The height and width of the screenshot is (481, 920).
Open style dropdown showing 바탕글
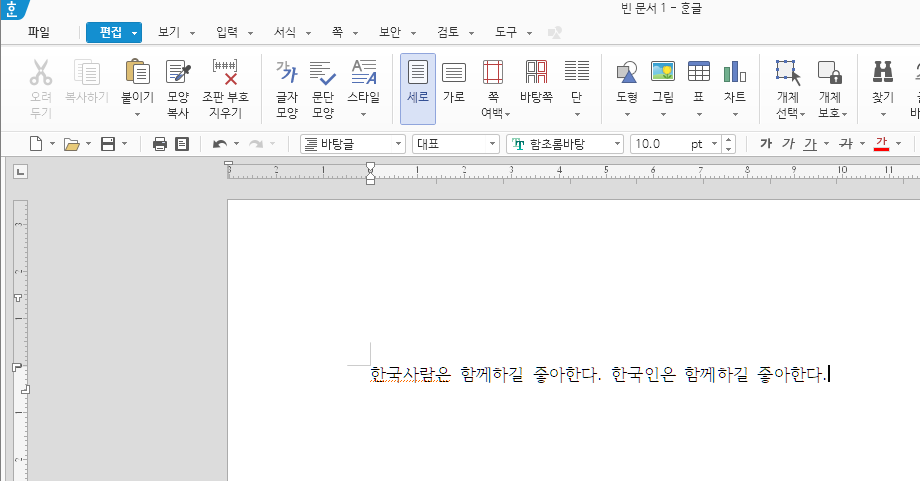pyautogui.click(x=353, y=144)
